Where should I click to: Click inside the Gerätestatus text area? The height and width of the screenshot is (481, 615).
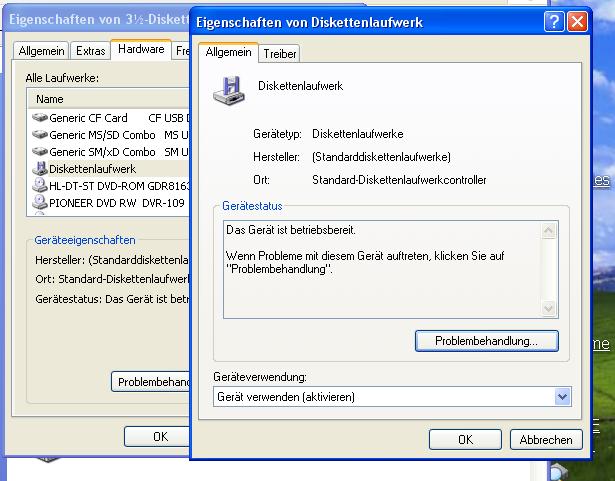(380, 270)
